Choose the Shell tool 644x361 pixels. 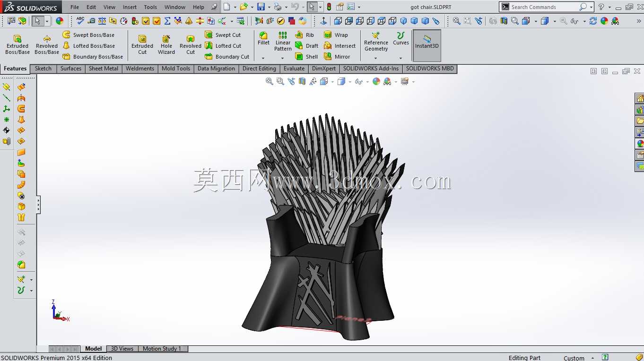click(306, 57)
